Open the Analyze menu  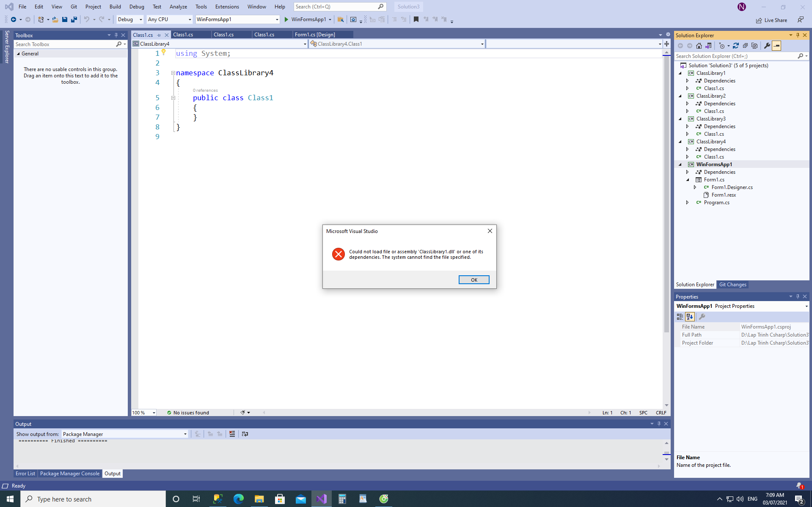(178, 6)
